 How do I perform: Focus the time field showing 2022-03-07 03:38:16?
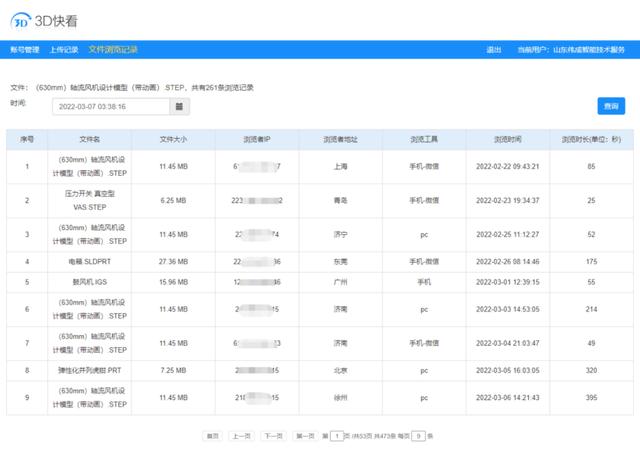click(x=111, y=106)
